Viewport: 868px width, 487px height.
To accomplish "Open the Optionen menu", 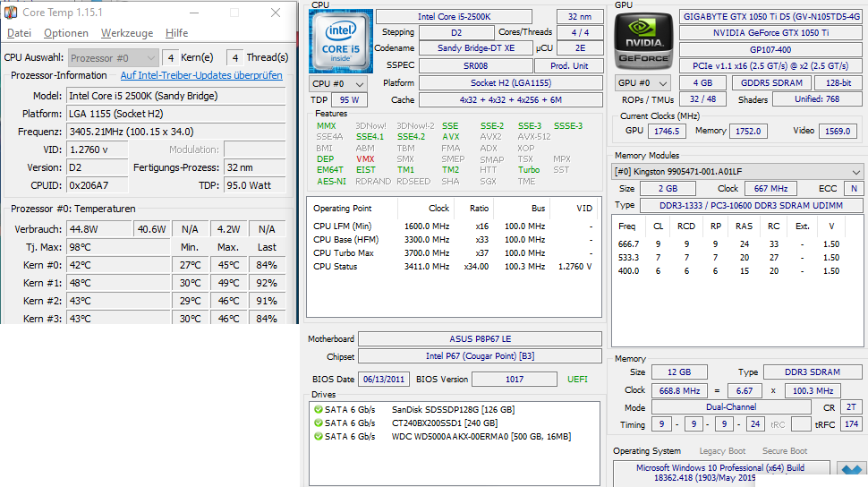I will (x=66, y=33).
